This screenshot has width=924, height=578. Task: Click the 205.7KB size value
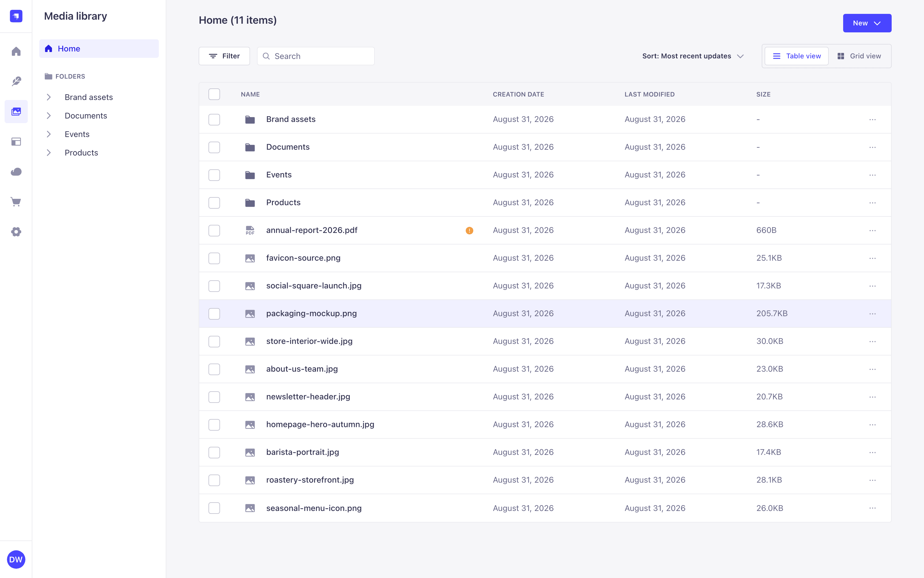coord(772,314)
